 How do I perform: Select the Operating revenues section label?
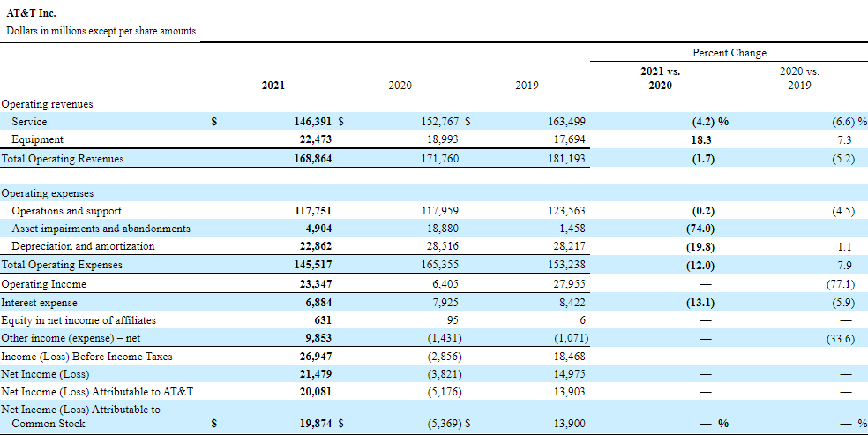click(47, 104)
